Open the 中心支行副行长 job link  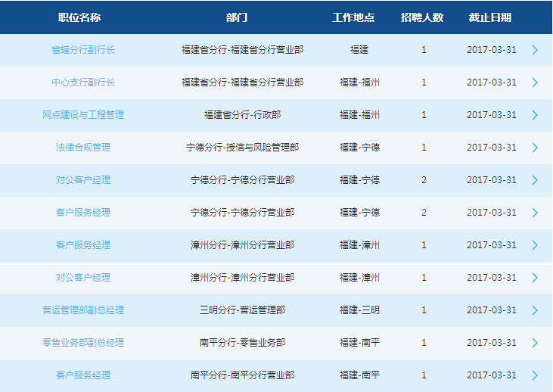[83, 82]
